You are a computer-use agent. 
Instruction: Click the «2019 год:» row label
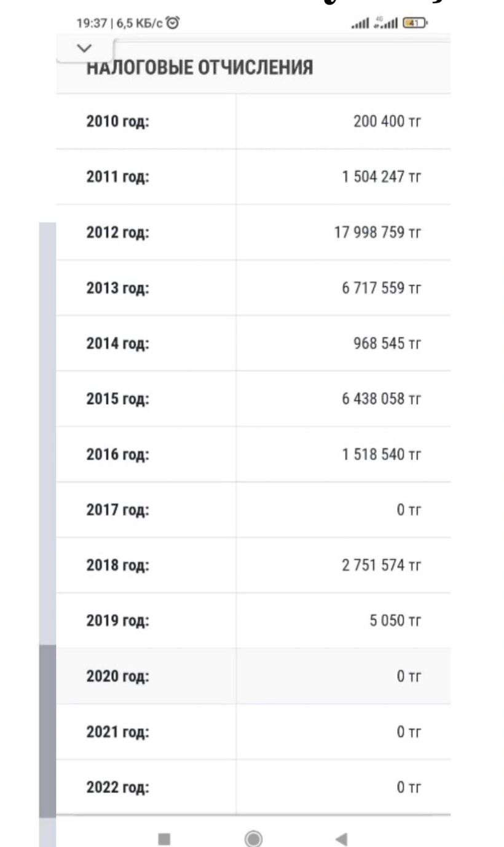118,621
